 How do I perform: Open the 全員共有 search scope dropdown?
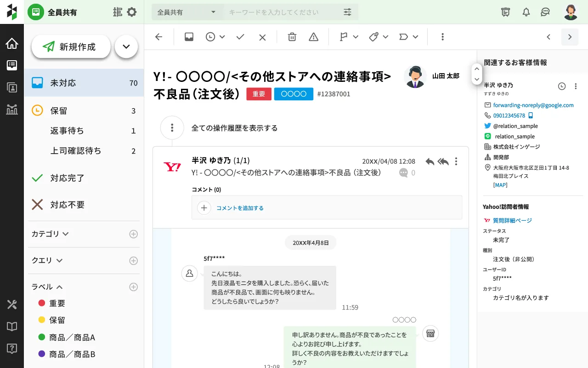[x=187, y=12]
